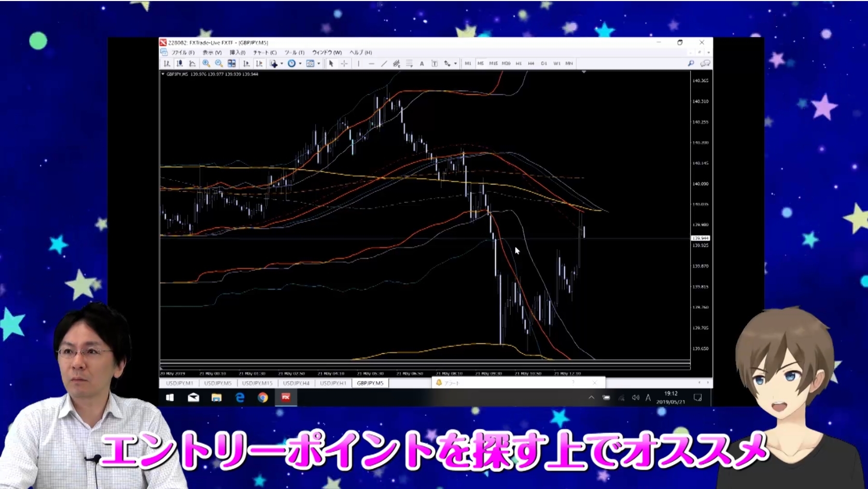868x489 pixels.
Task: Select the Fibonacci retracement tool
Action: click(x=409, y=63)
